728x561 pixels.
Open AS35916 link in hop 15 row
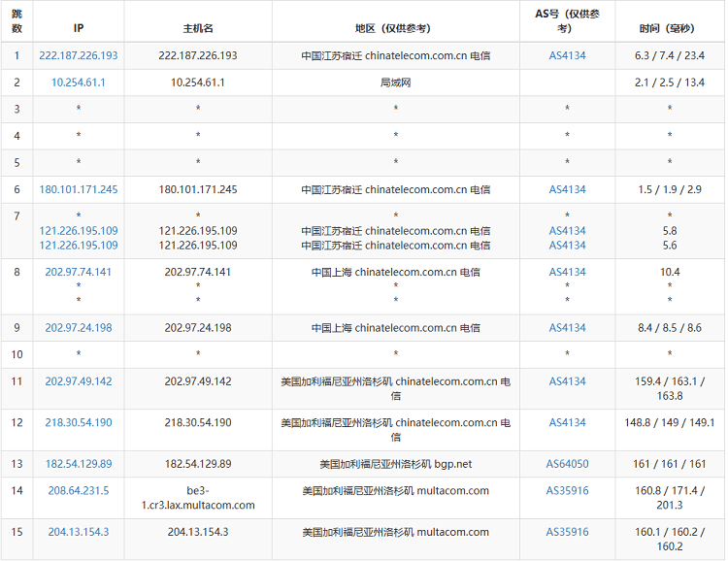tap(568, 532)
